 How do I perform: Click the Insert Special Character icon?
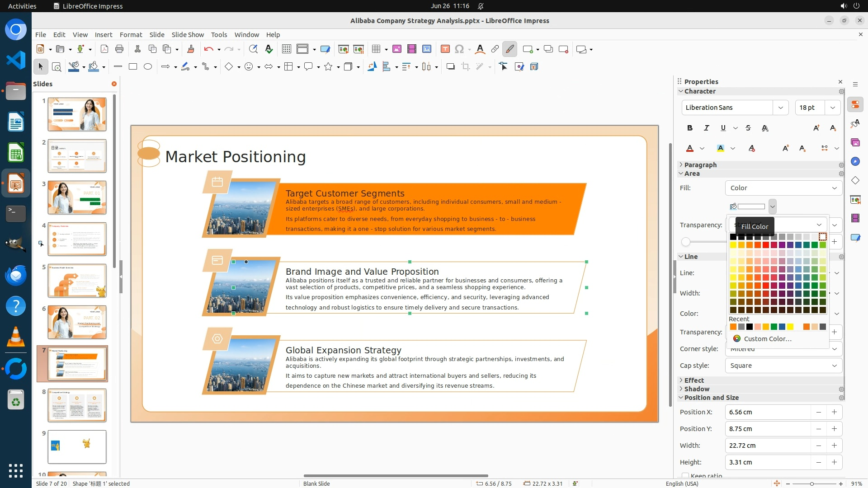459,49
